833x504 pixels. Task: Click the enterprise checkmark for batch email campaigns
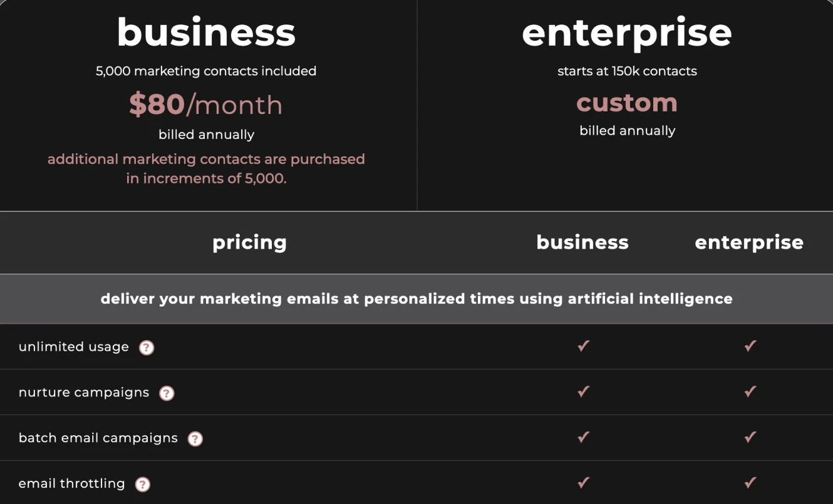pos(750,438)
